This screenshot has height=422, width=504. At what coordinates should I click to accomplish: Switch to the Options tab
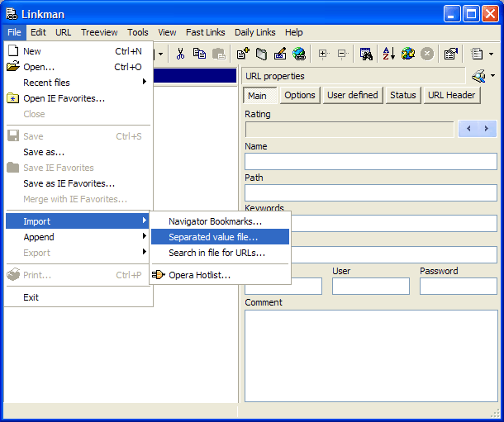300,95
